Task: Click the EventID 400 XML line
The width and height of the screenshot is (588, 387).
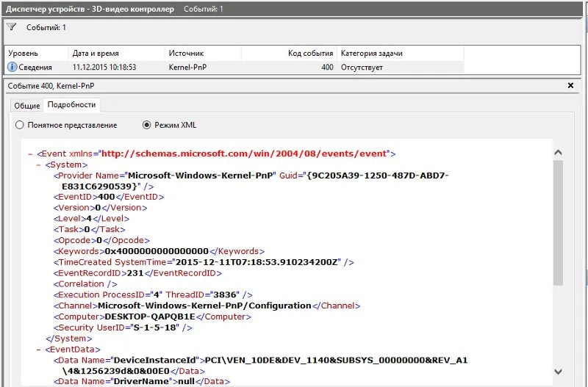Action: 109,197
